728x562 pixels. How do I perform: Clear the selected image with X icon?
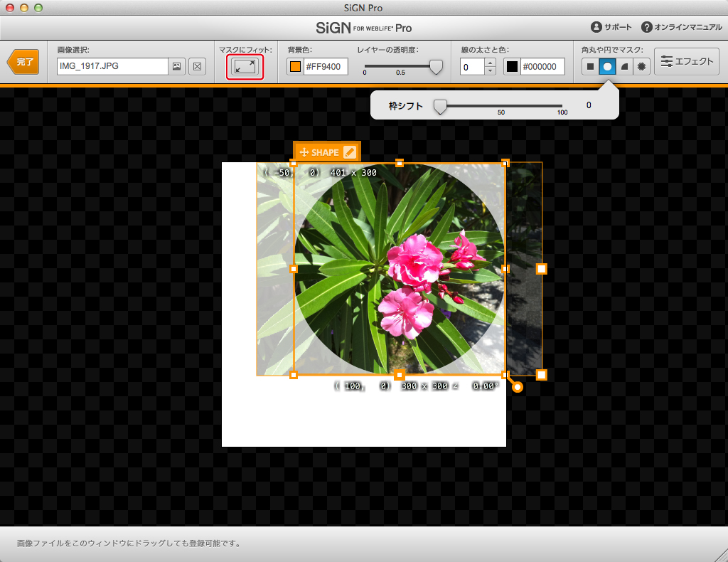[198, 66]
